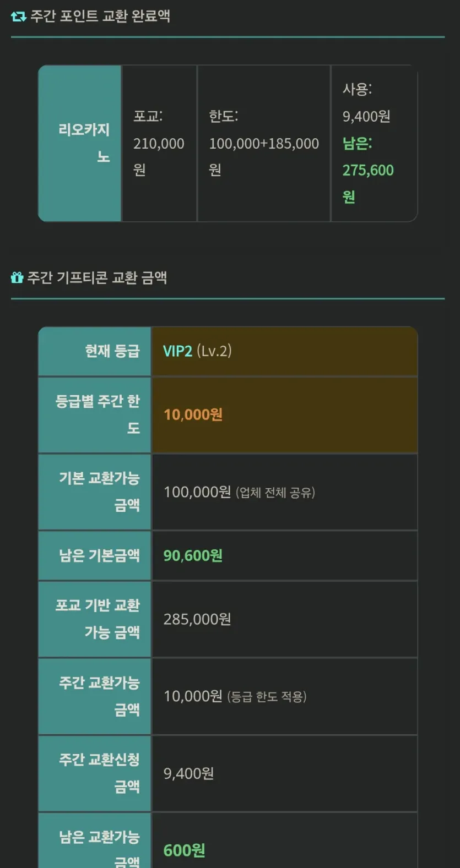Click the 285,000원 포교 기반 amount

pyautogui.click(x=197, y=619)
